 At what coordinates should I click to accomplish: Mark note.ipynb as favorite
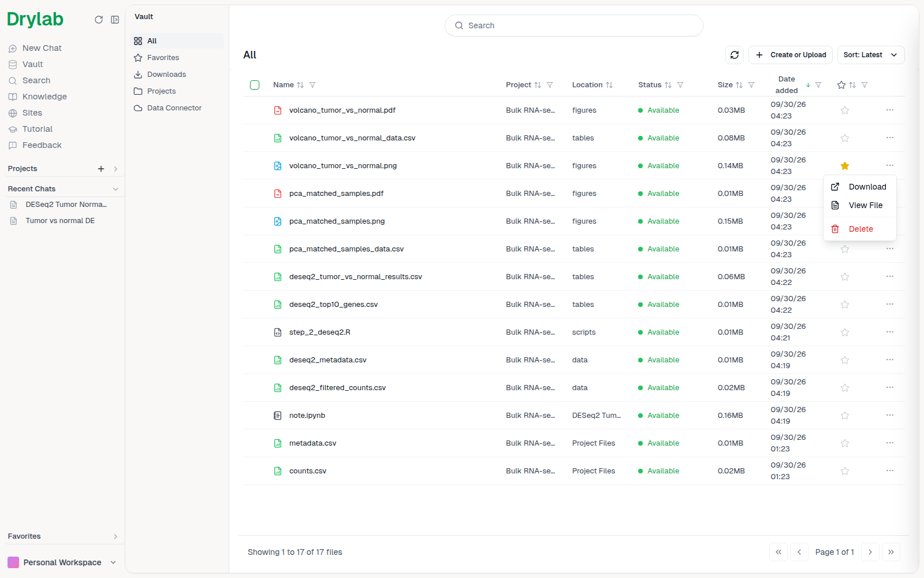coord(845,416)
